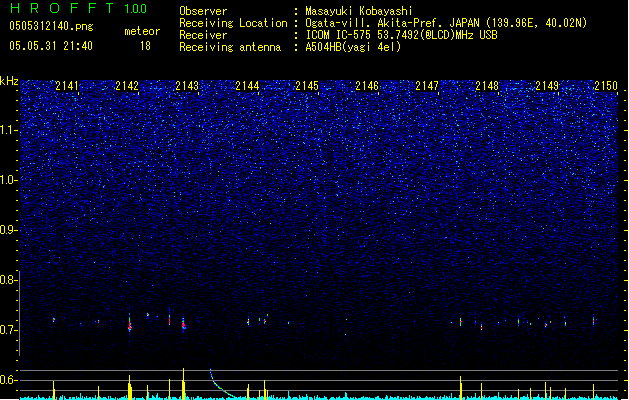Click the 2147 time tick label
The height and width of the screenshot is (400, 629).
tap(427, 86)
